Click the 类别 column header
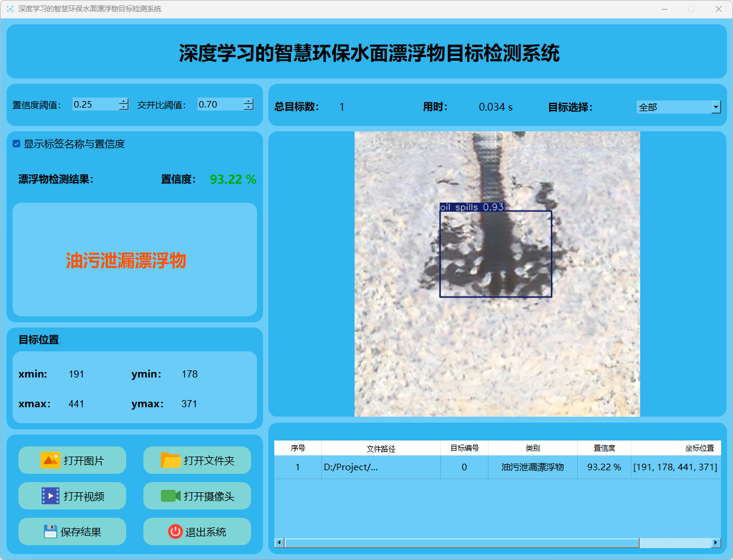 pyautogui.click(x=532, y=448)
